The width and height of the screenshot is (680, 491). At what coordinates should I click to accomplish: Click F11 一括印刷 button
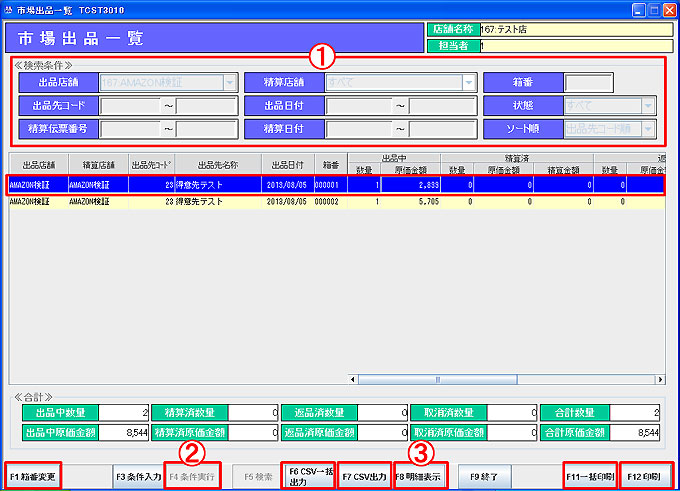pos(590,475)
